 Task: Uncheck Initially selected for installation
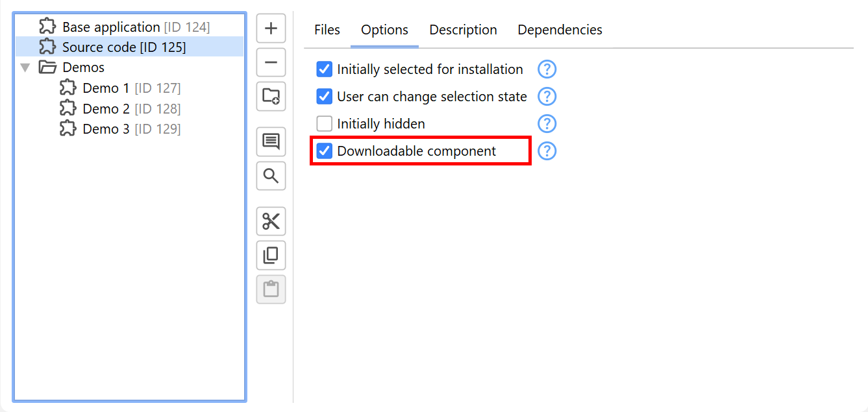[x=324, y=69]
